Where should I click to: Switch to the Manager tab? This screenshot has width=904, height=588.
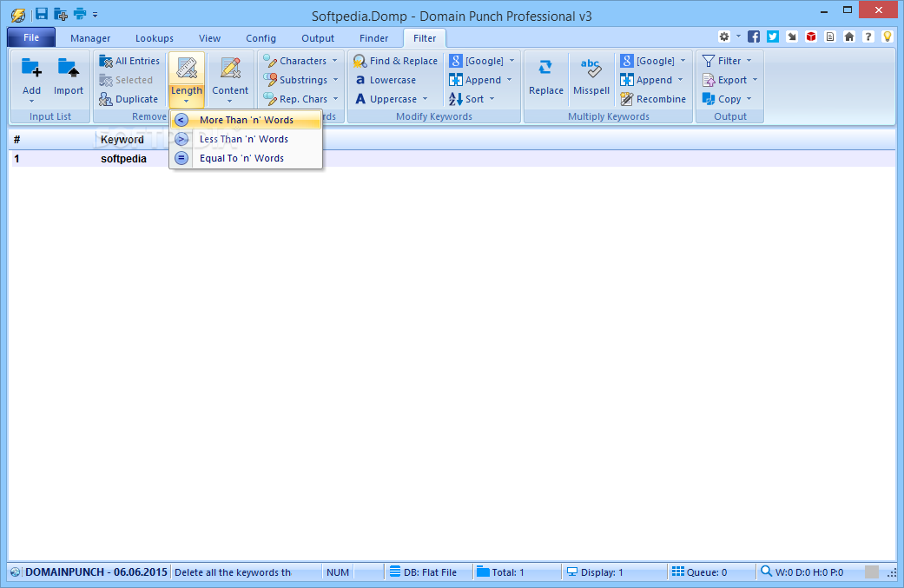[90, 38]
